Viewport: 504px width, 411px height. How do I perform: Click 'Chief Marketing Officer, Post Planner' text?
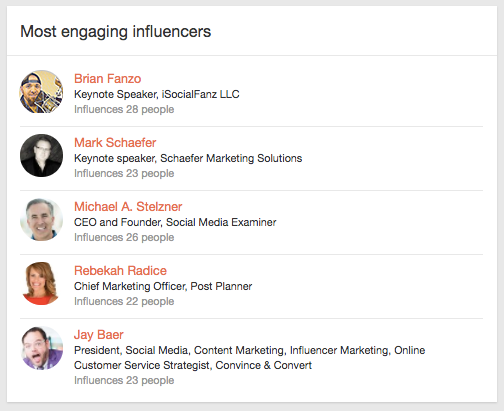point(163,286)
